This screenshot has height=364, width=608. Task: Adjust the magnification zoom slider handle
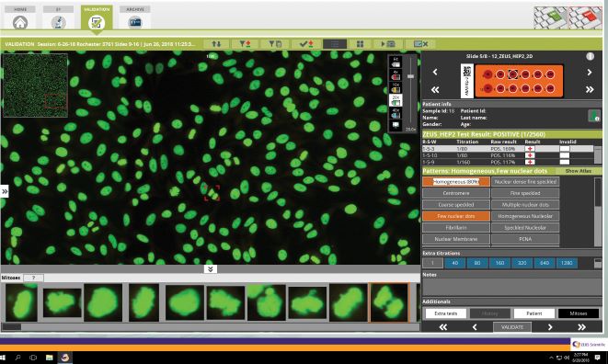(410, 76)
